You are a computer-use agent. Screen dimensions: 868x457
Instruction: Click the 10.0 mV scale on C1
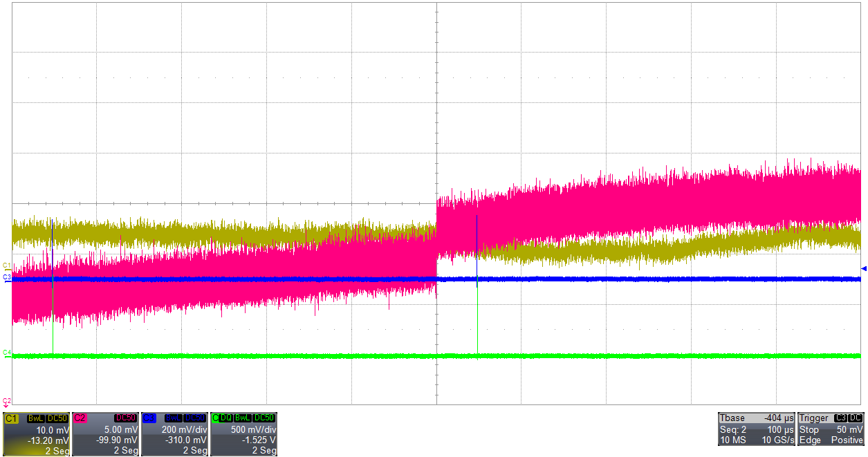(x=53, y=430)
